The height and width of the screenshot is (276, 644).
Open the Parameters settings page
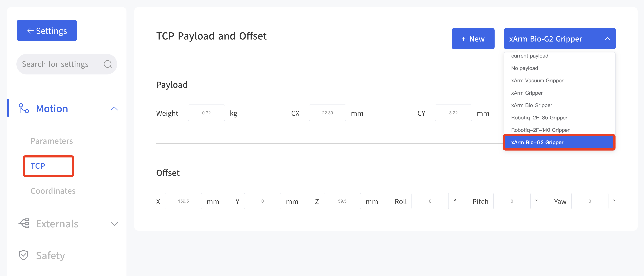coord(52,141)
